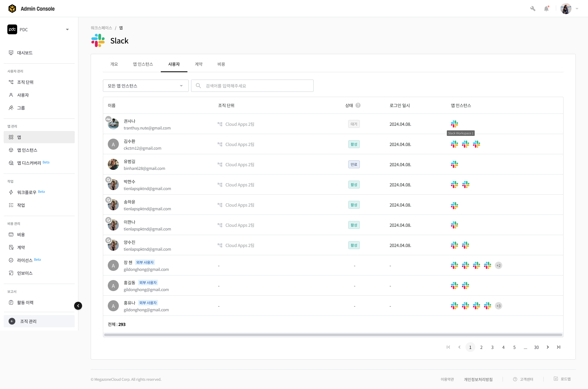The image size is (588, 389).
Task: Switch to the 계약 tab
Action: point(199,64)
